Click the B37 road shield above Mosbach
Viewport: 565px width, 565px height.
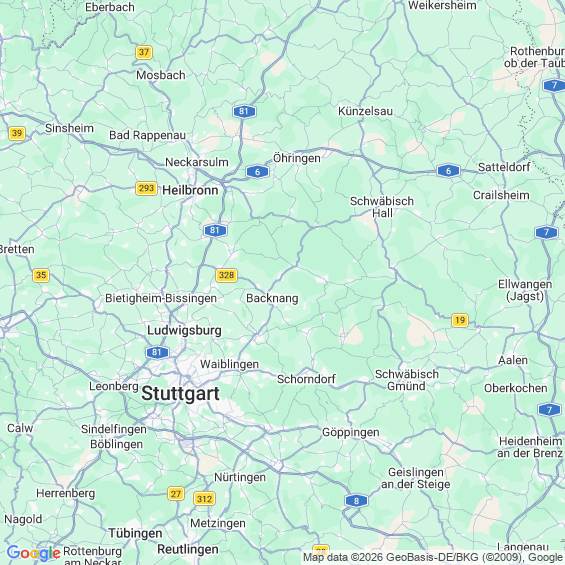144,52
